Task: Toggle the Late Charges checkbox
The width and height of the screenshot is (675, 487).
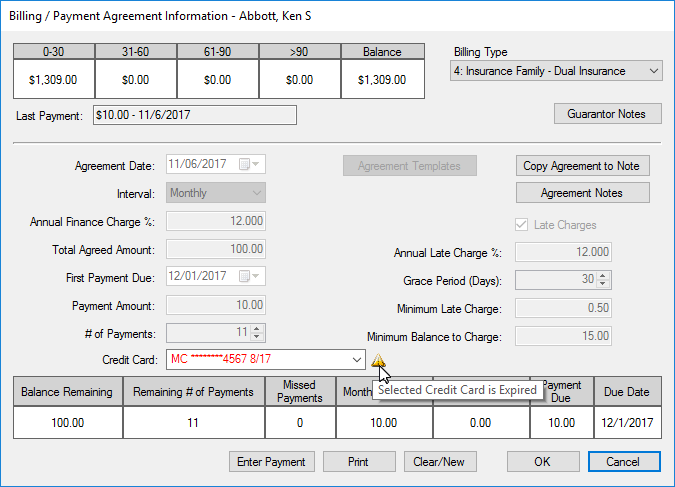Action: (x=519, y=225)
